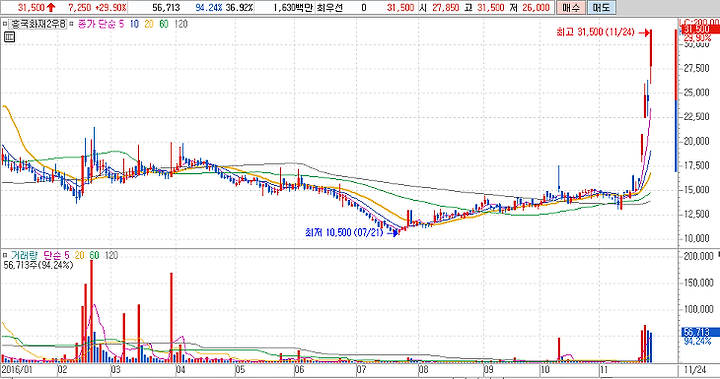720x379 pixels.
Task: Click the current price 31,500 in header
Action: (31, 7)
